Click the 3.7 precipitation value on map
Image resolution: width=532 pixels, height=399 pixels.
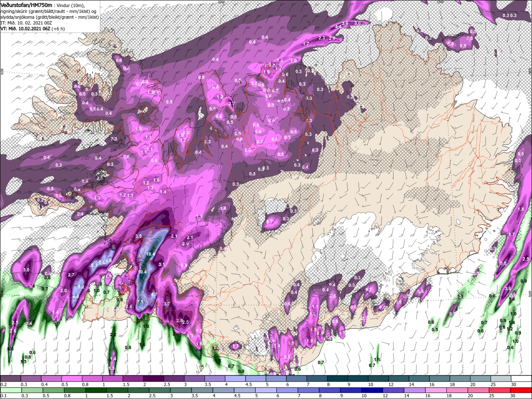point(167,304)
